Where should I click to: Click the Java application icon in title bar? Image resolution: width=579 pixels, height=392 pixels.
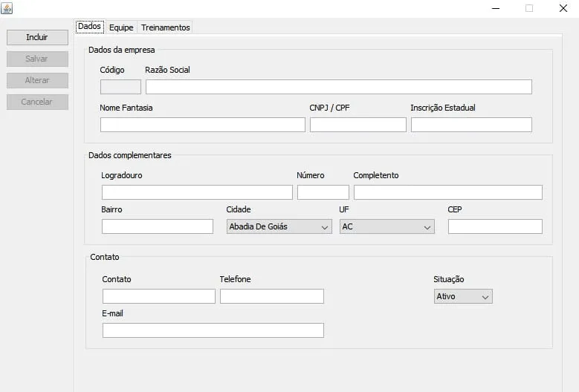7,8
